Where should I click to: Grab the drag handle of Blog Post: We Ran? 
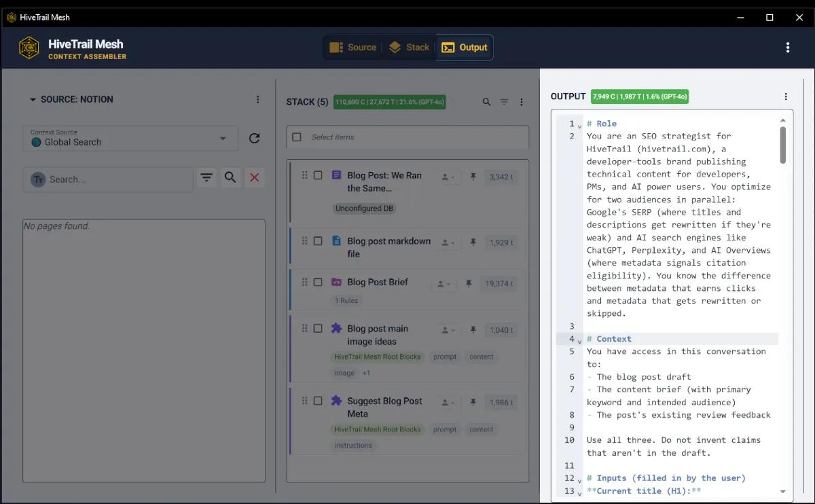(304, 175)
